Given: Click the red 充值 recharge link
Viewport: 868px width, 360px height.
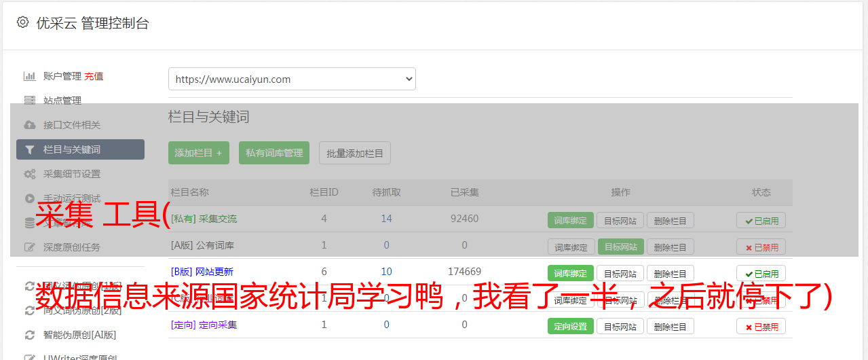Looking at the screenshot, I should pos(94,76).
